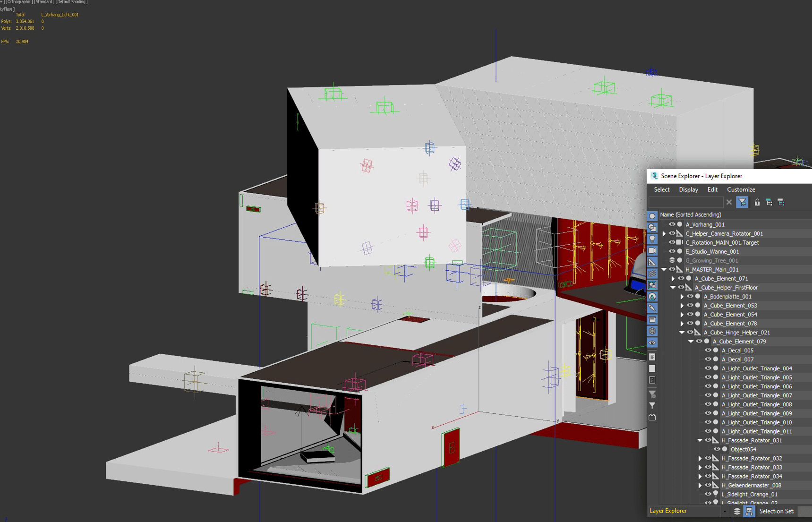Screen dimensions: 812x522
Task: Open the Customize menu
Action: pos(741,189)
